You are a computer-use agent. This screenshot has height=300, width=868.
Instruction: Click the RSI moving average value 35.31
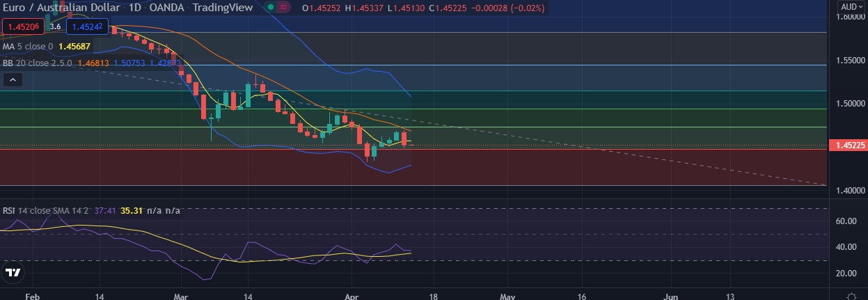click(x=131, y=210)
